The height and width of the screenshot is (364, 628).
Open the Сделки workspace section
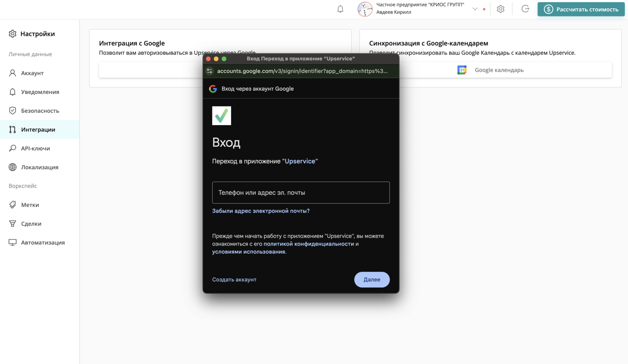pos(40,224)
